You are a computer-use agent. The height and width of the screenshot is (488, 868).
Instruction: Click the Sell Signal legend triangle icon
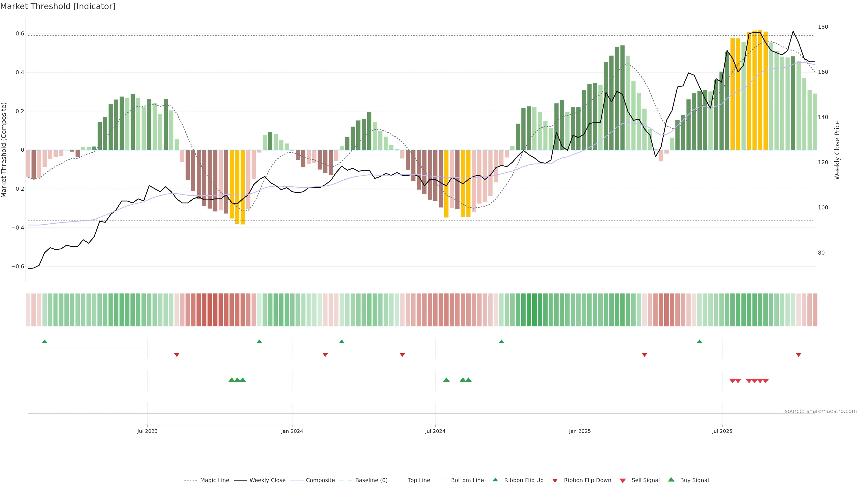(x=622, y=481)
